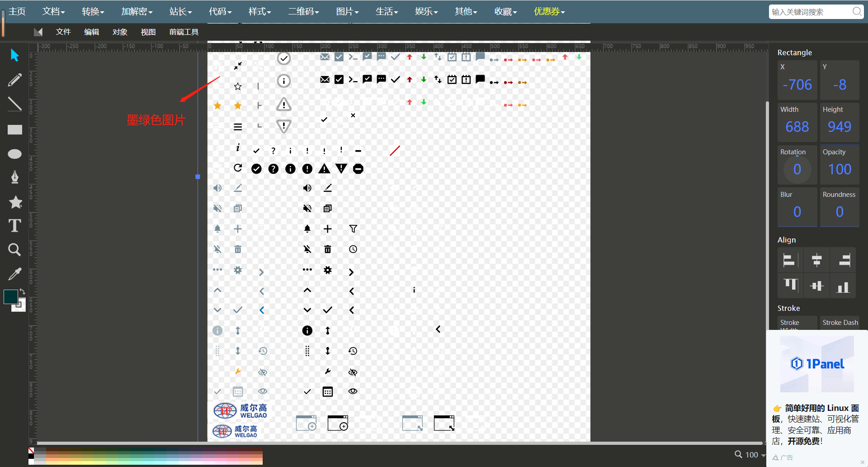Click the dark green fill color swatch
Viewport: 868px width, 467px height.
pos(10,297)
